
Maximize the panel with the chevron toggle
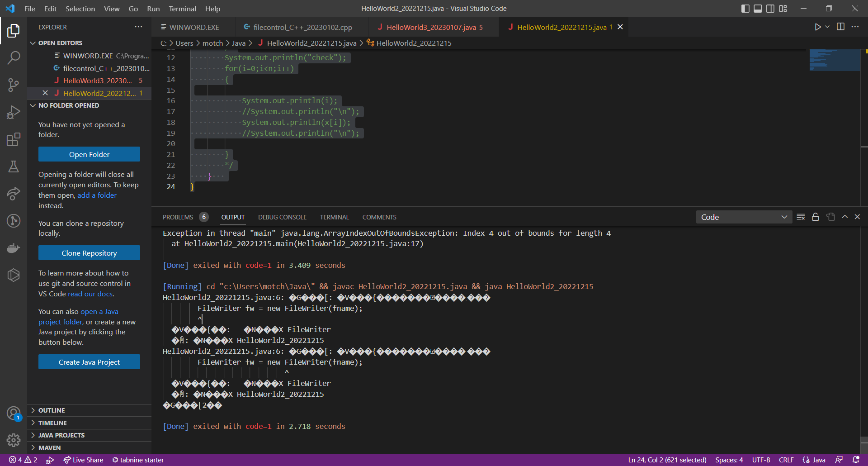(844, 217)
